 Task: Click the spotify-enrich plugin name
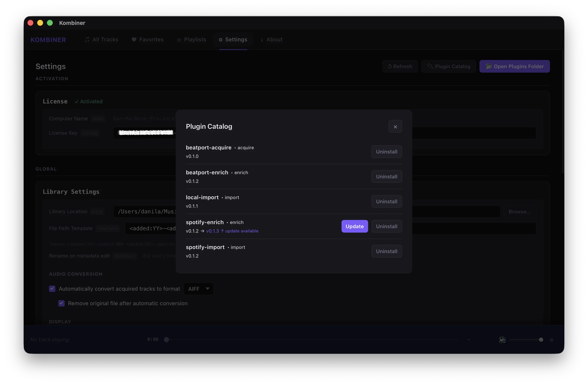click(205, 222)
